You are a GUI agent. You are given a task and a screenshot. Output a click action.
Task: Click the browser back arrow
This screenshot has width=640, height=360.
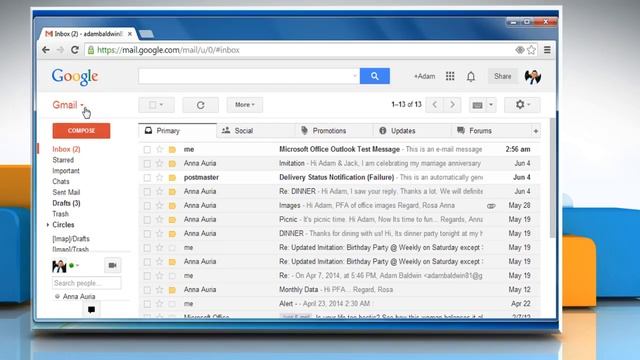pyautogui.click(x=46, y=50)
